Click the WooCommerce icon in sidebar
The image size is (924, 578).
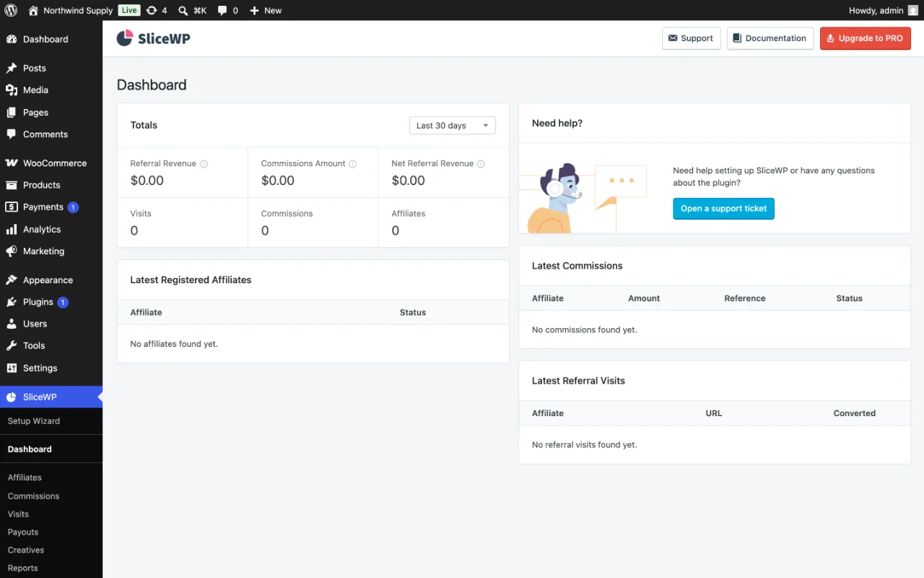click(x=12, y=163)
